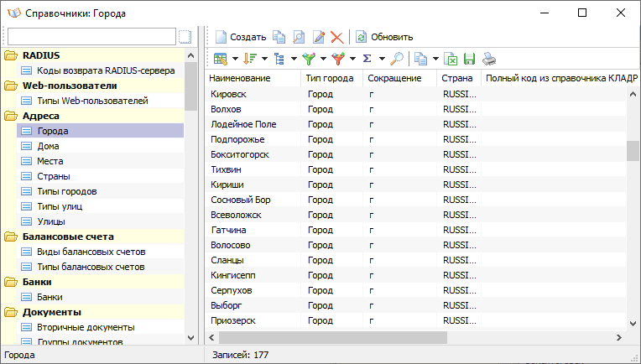Click the search input field above the tree

(x=91, y=37)
